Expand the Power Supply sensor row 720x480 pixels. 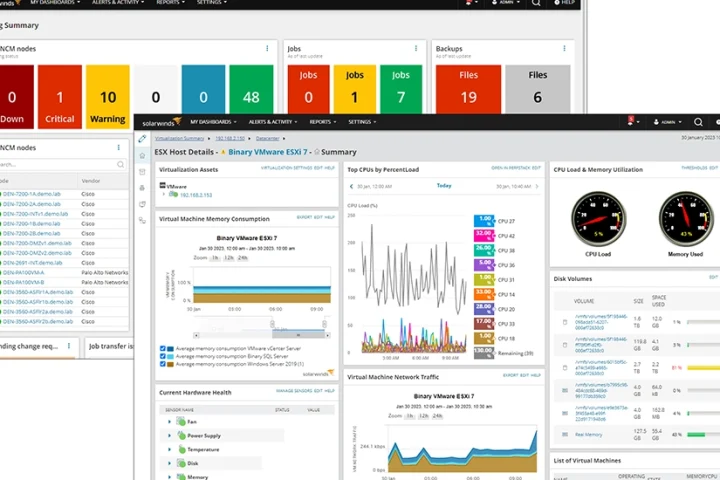(x=170, y=436)
